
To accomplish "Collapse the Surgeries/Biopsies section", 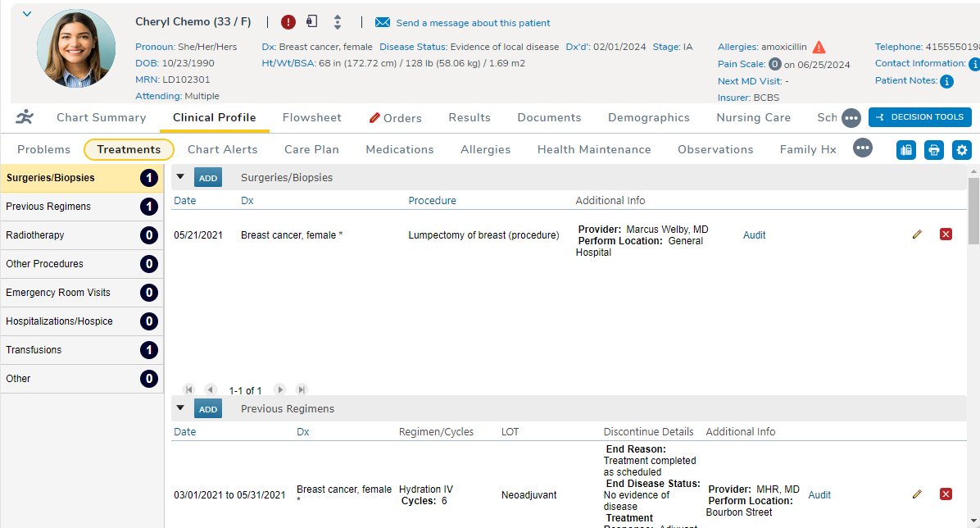I will pyautogui.click(x=180, y=177).
